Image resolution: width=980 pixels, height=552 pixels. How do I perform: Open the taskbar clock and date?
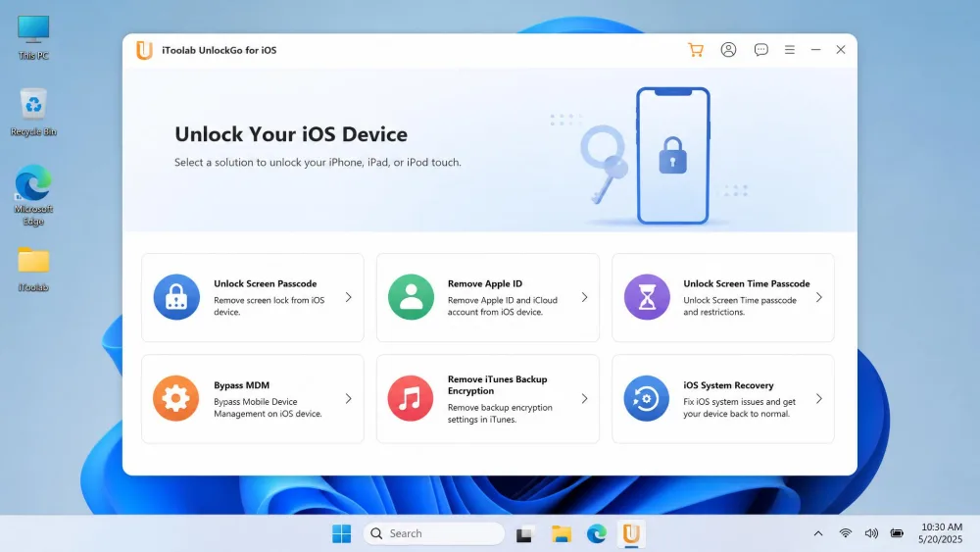pyautogui.click(x=941, y=534)
